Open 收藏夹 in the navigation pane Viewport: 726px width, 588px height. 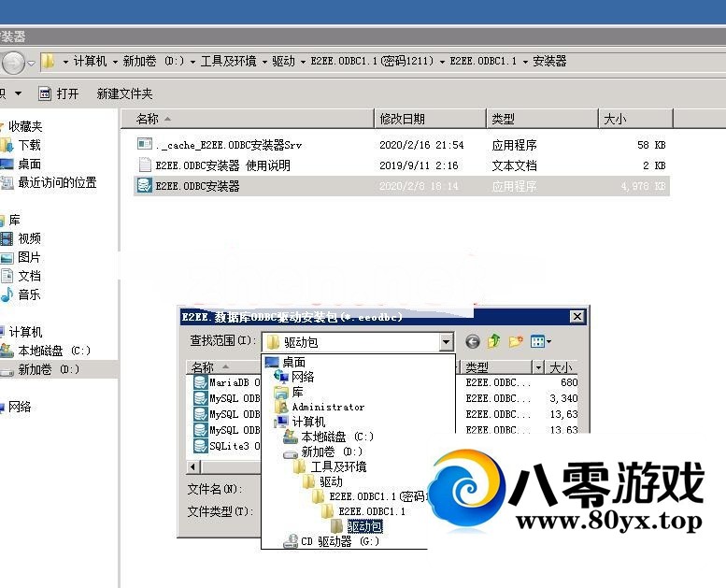(x=25, y=126)
